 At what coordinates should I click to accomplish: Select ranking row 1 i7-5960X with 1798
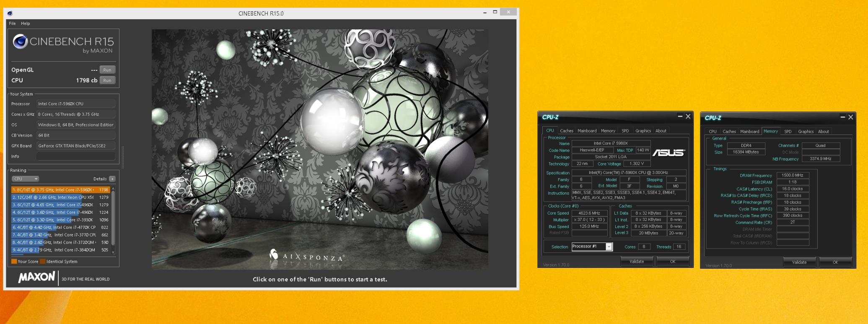point(60,190)
